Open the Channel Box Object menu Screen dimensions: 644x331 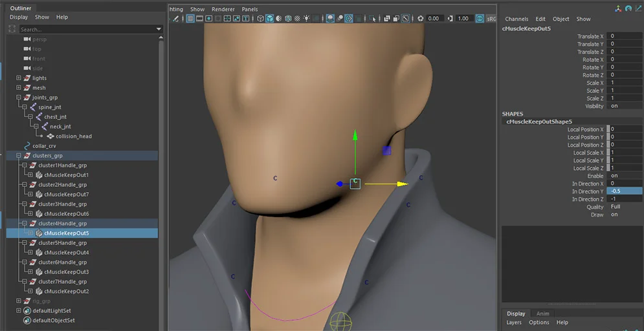tap(561, 19)
